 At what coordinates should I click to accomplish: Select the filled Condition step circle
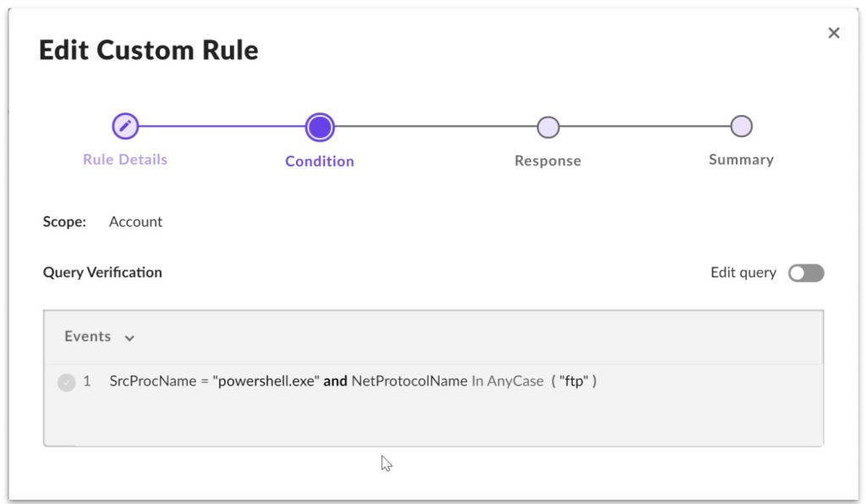tap(320, 125)
